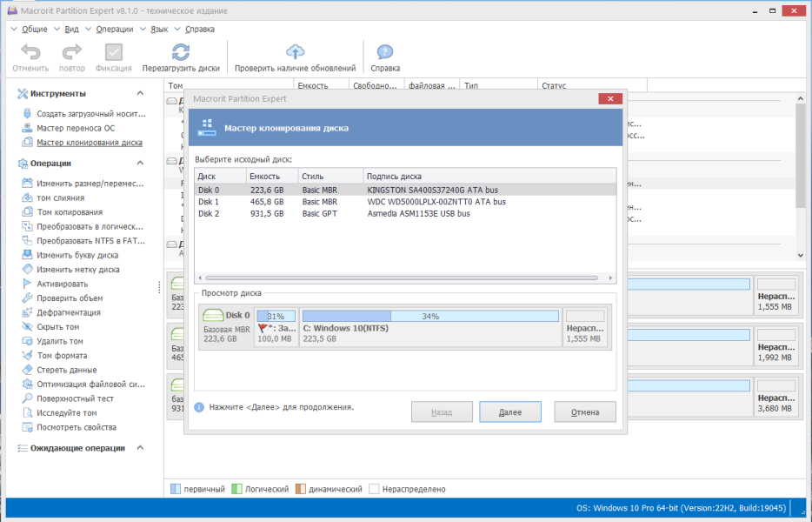Click the динамический legend color swatch
The height and width of the screenshot is (522, 812).
(x=300, y=489)
